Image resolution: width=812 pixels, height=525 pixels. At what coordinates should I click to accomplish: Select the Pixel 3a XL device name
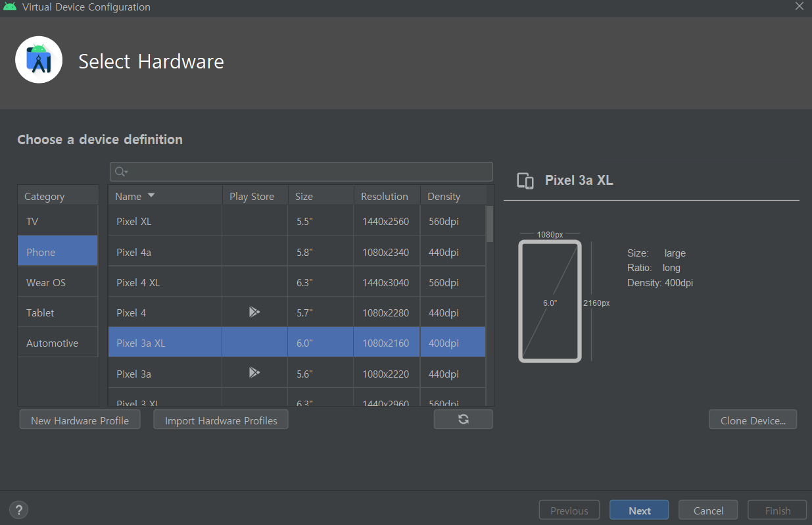click(141, 343)
